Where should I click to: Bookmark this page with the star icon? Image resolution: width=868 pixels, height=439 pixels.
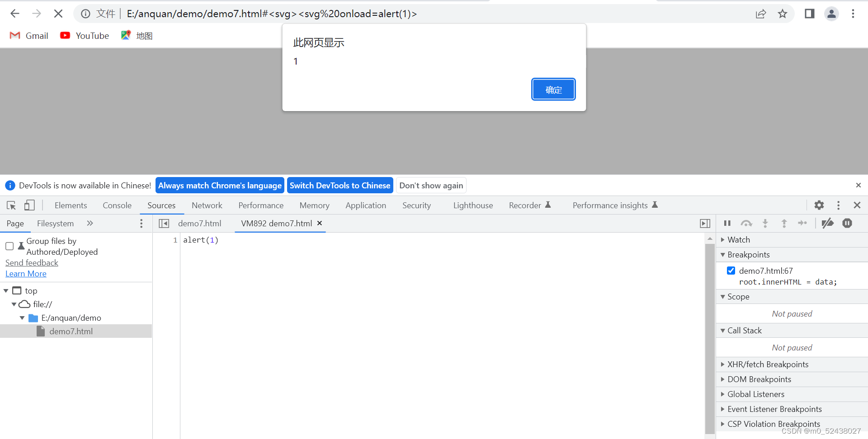click(783, 14)
